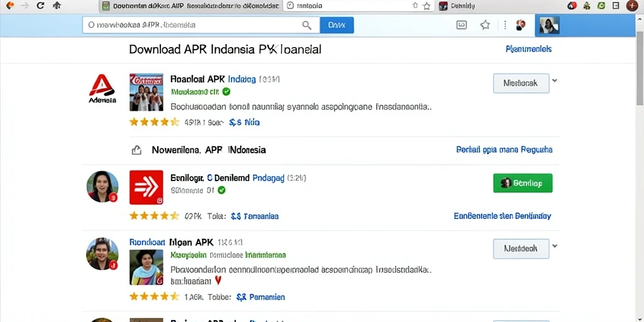Open the profile photo in blue header
Viewport: 644px width, 322px height.
pos(549,25)
